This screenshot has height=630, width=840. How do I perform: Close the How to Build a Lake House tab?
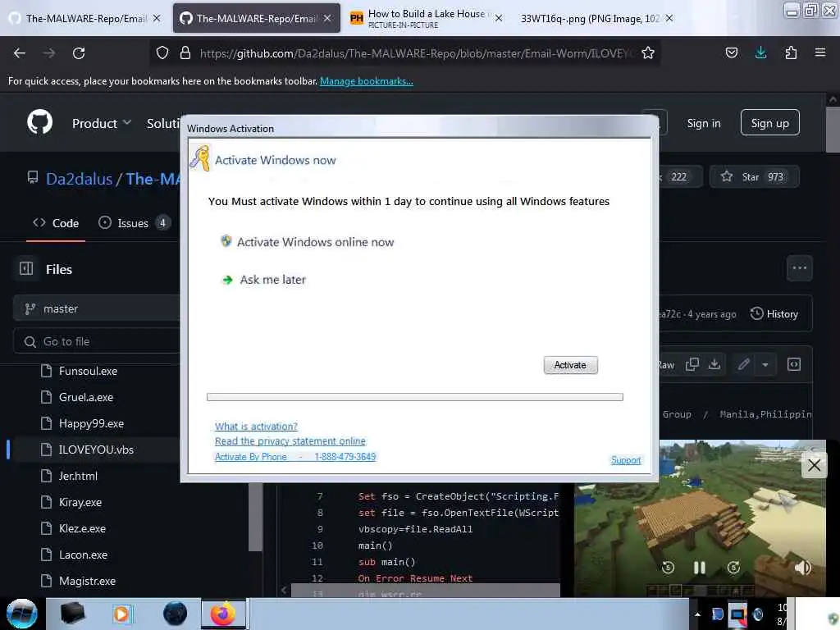click(x=498, y=18)
